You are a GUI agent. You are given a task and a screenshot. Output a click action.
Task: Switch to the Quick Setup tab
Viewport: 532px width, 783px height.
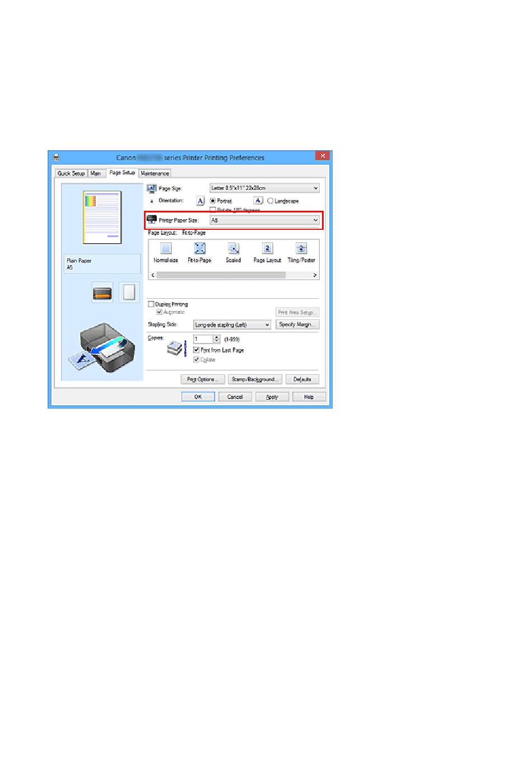pos(71,174)
